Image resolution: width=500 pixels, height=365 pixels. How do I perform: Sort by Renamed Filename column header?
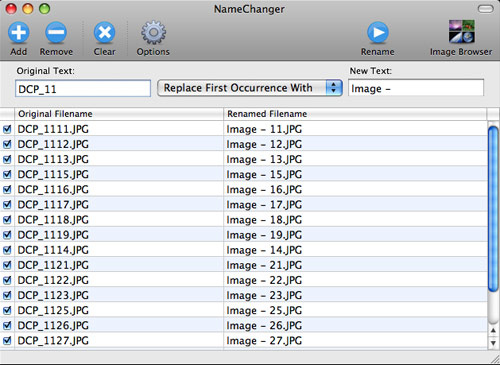pos(355,114)
